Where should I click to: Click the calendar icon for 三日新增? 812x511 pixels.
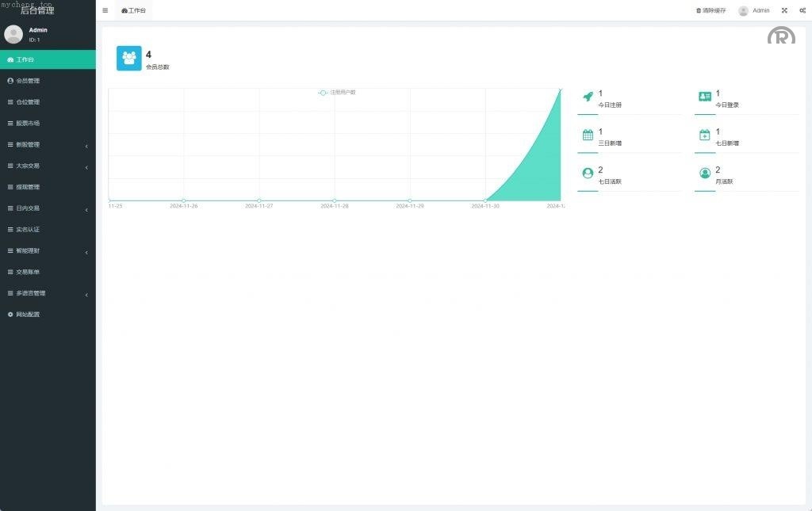click(x=588, y=135)
